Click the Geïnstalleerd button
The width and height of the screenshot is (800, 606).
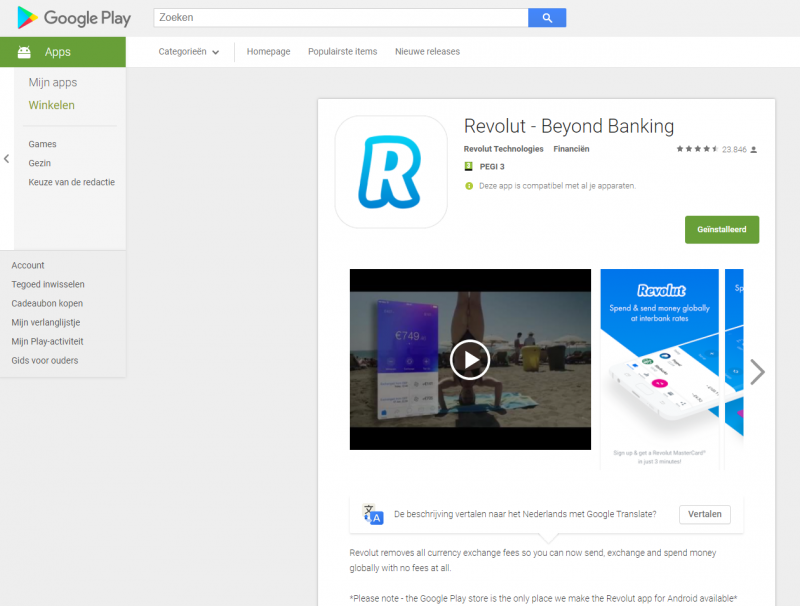pyautogui.click(x=722, y=230)
